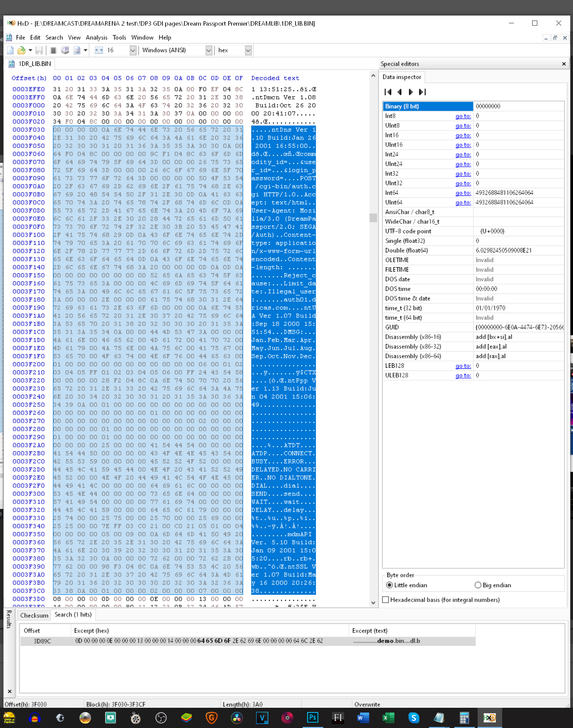Select the Data inspector tab
The height and width of the screenshot is (728, 573).
point(402,77)
